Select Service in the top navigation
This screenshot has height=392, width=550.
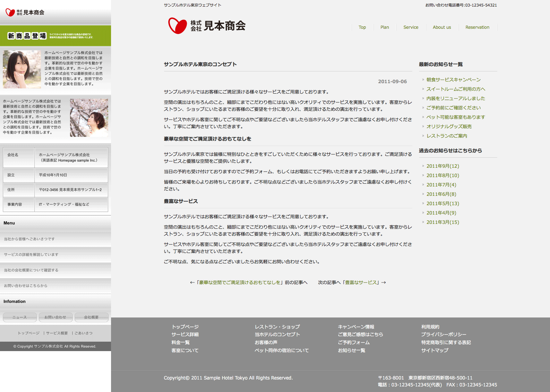(x=411, y=27)
